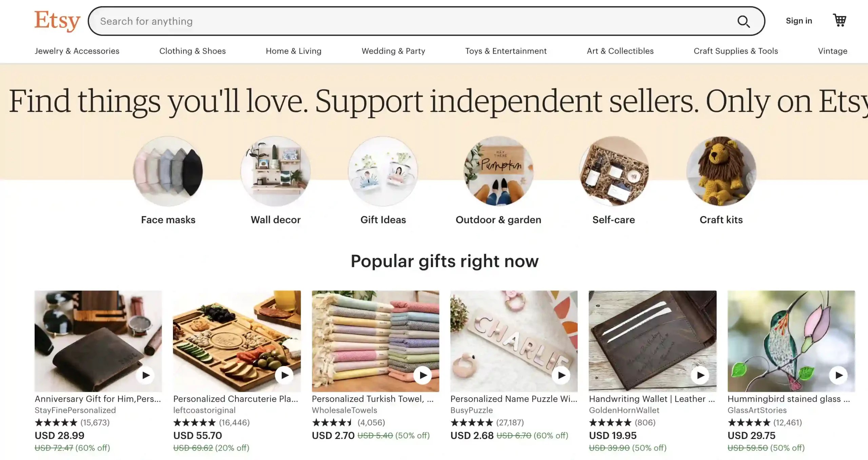This screenshot has height=460, width=868.
Task: Open Jewelry & Accessories menu
Action: point(77,51)
